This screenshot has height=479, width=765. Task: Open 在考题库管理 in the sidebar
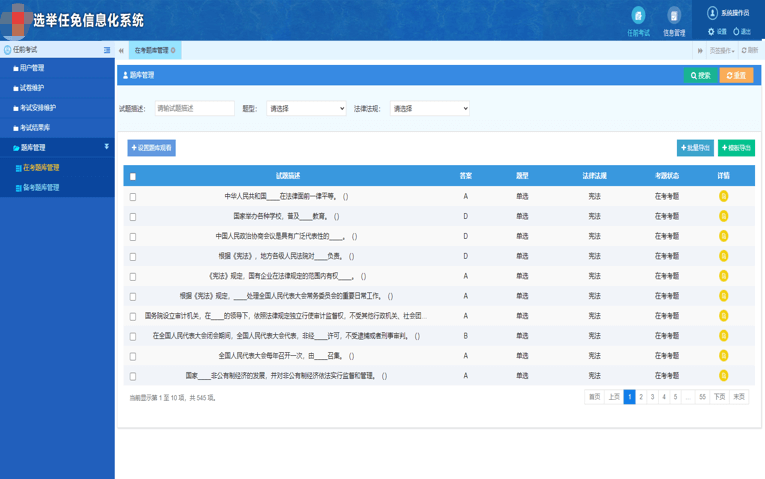[x=41, y=168]
